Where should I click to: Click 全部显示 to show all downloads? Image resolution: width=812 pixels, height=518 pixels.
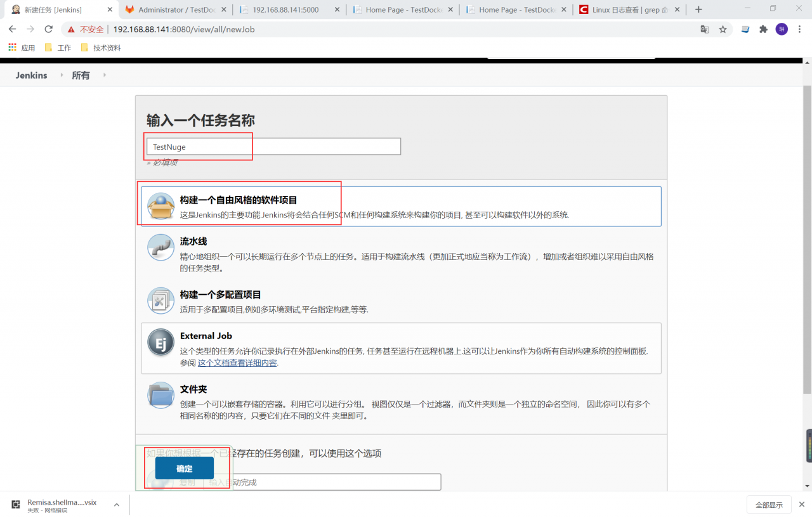[x=769, y=505]
